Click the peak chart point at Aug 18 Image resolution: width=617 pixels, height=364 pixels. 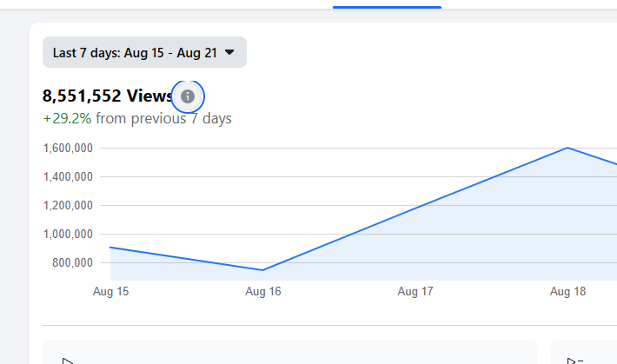point(567,148)
